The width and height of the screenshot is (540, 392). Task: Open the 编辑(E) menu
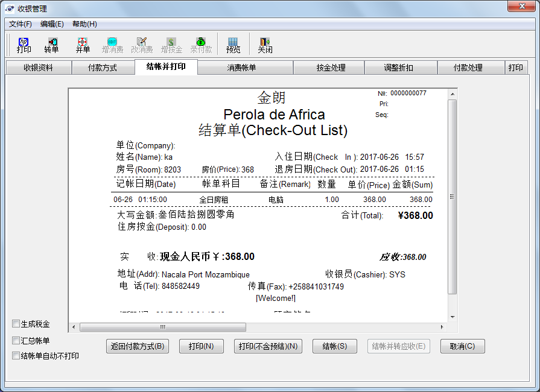[x=52, y=24]
